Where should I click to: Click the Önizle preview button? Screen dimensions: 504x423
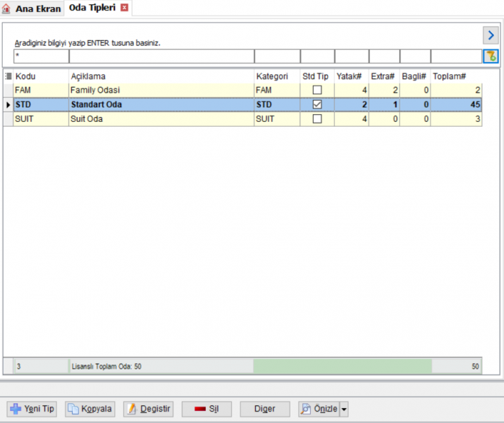pos(319,409)
